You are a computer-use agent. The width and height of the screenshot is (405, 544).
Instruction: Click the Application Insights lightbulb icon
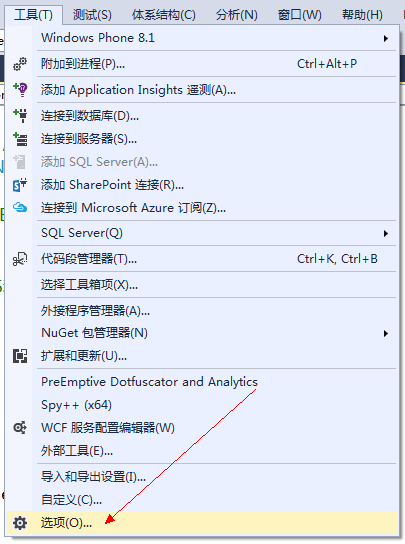20,90
